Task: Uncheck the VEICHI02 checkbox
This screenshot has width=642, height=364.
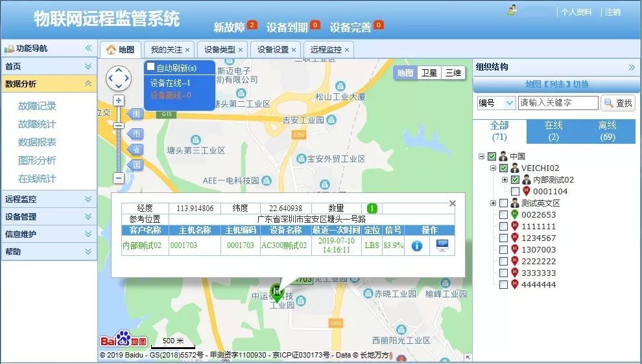Action: [504, 168]
